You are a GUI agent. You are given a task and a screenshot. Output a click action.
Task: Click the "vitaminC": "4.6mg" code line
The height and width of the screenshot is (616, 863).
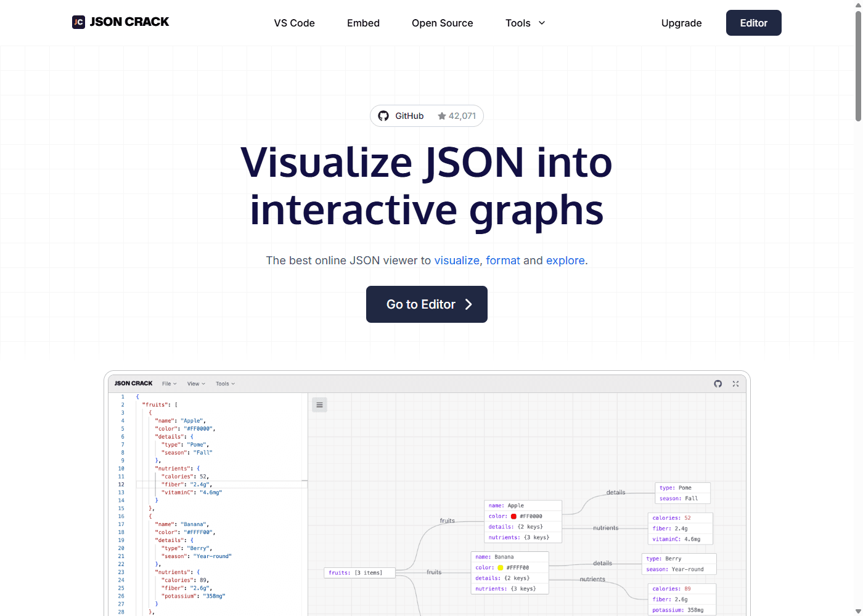coord(192,492)
